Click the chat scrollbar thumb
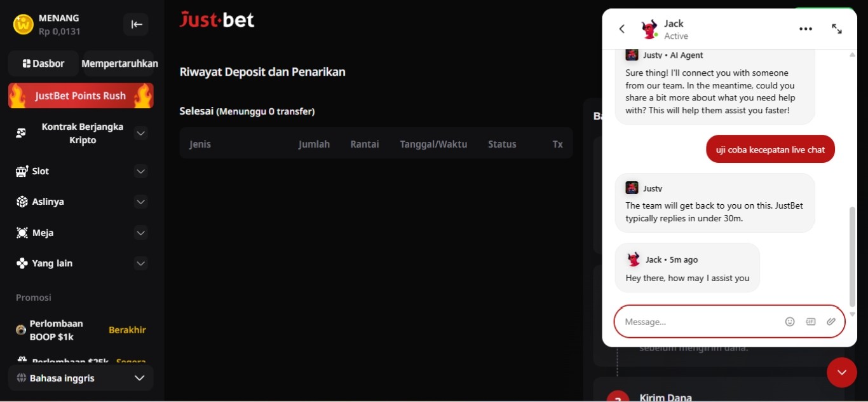 click(853, 256)
